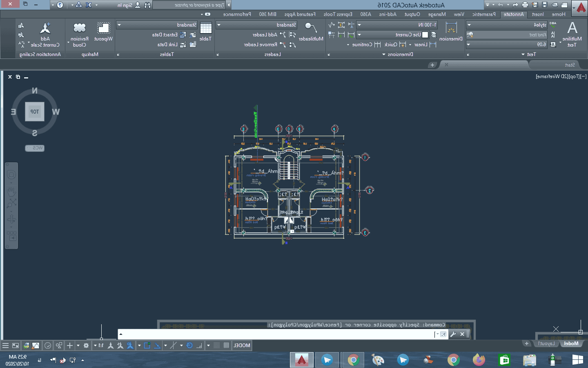Expand the 1-100 IN dimension style dropdown

pos(359,25)
